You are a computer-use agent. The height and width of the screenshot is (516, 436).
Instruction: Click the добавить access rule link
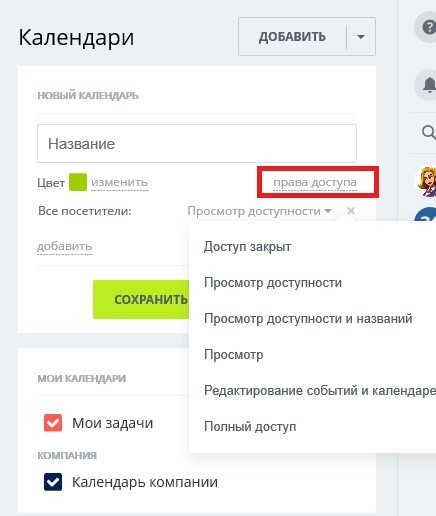(x=64, y=246)
